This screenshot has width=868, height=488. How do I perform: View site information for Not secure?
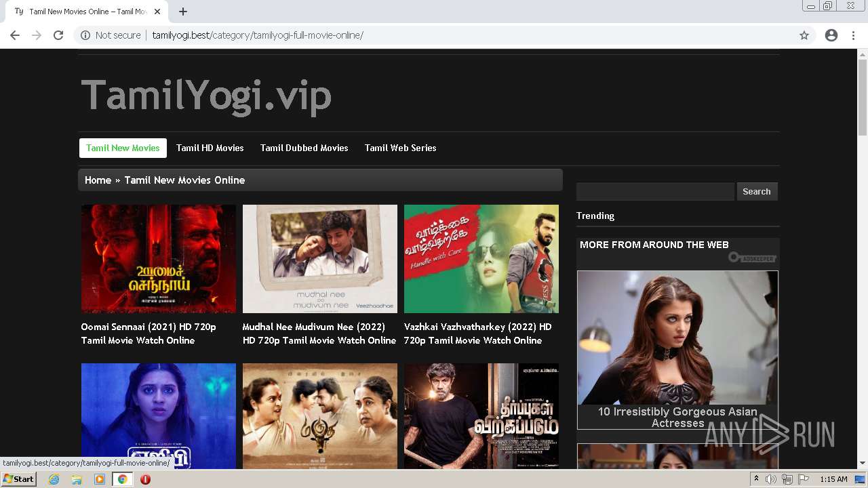[x=111, y=35]
